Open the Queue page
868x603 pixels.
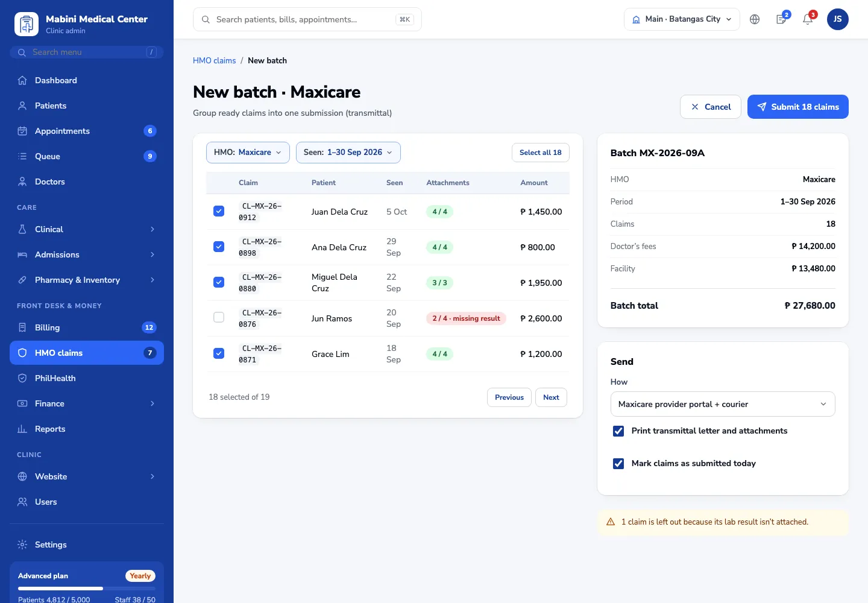tap(87, 156)
